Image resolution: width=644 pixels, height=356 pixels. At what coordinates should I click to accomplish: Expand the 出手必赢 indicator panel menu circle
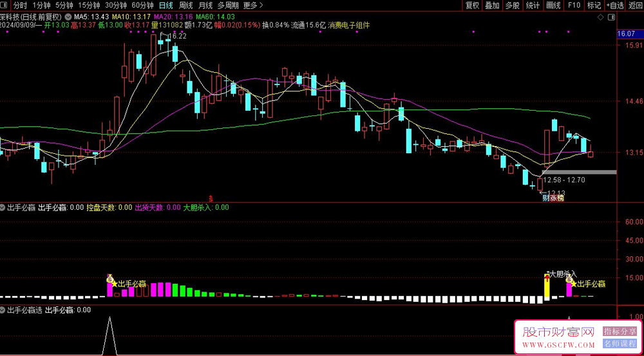coord(3,208)
